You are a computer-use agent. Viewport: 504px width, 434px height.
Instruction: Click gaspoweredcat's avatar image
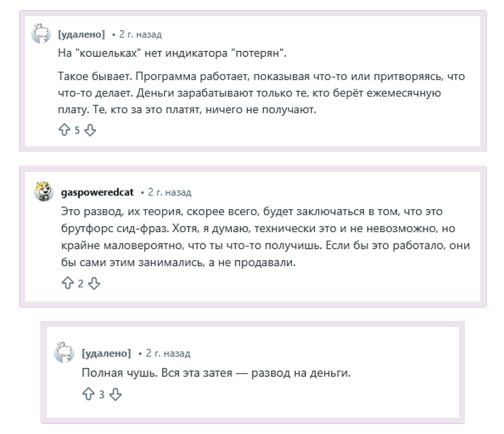click(x=44, y=192)
